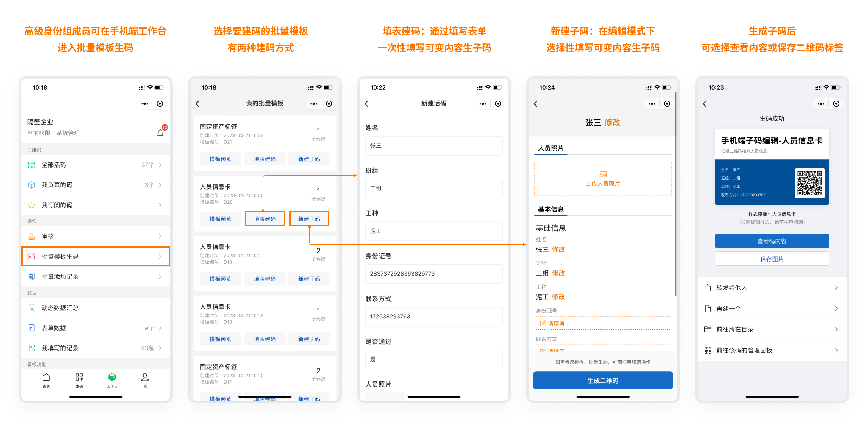Viewport: 868px width, 427px height.
Task: Expand 批量添加记录 row chevron
Action: [160, 277]
